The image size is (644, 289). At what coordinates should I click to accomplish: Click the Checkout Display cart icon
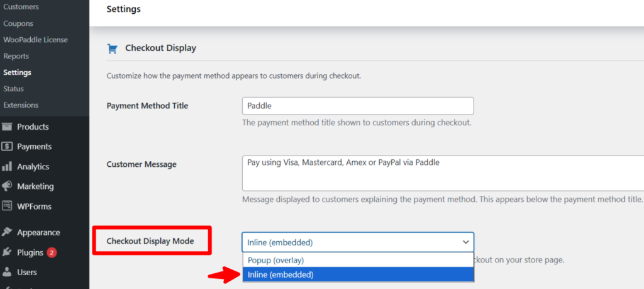click(112, 49)
